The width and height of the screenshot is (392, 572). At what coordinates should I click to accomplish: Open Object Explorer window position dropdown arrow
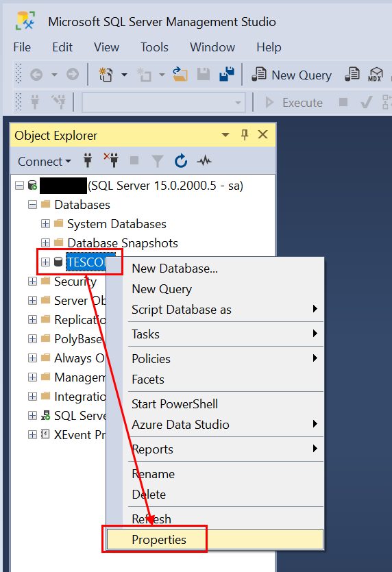click(x=225, y=135)
